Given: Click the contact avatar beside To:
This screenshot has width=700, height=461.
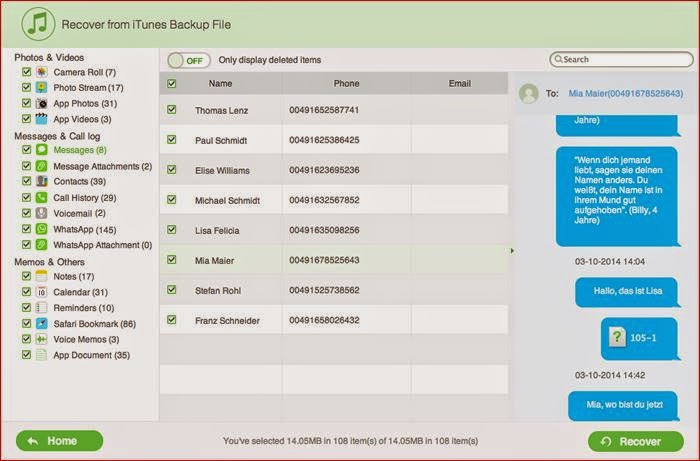Looking at the screenshot, I should [x=529, y=94].
